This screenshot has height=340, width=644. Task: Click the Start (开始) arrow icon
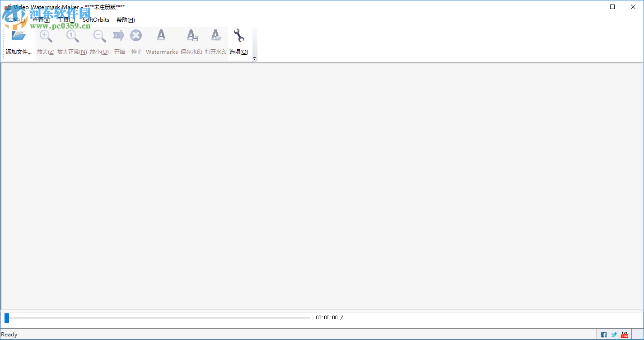[119, 36]
